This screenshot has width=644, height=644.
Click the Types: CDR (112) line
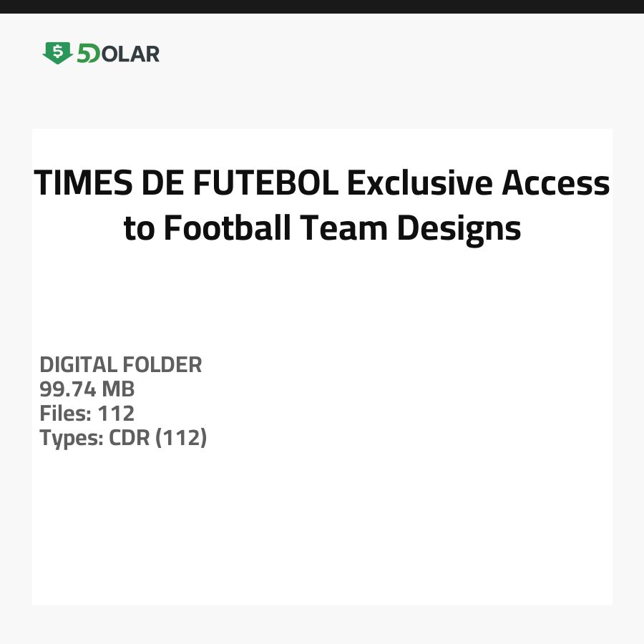click(x=123, y=438)
